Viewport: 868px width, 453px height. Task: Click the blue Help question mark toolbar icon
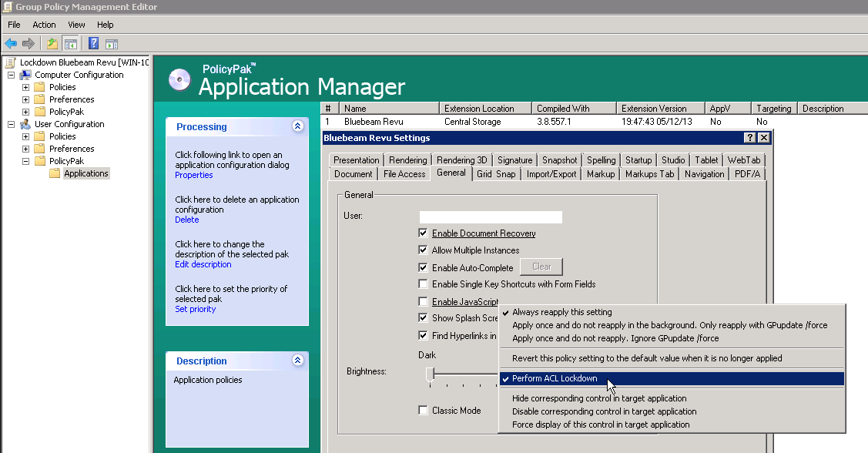[93, 43]
